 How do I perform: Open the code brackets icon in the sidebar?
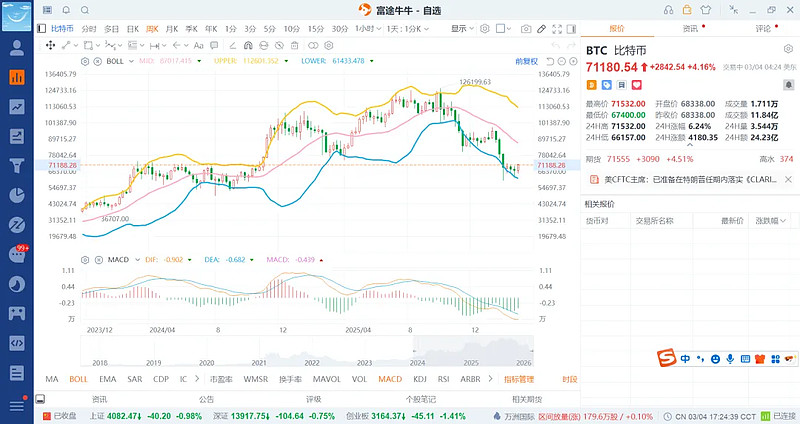tap(17, 343)
